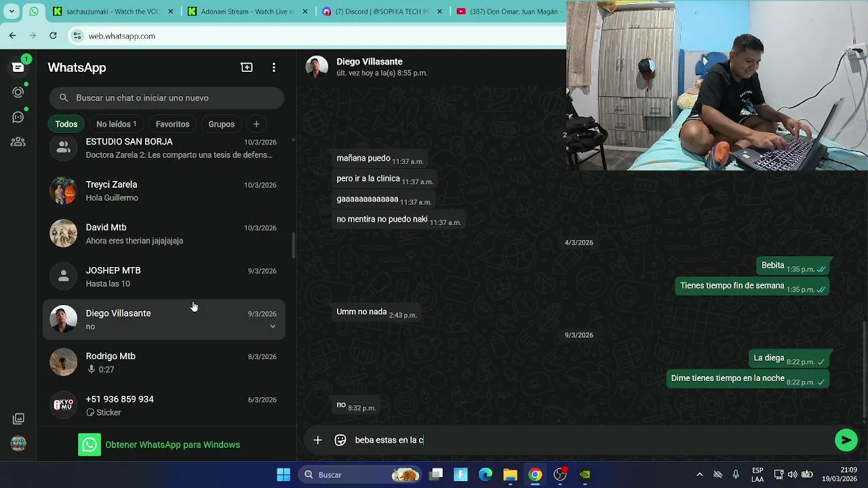Click the message text input

590,440
